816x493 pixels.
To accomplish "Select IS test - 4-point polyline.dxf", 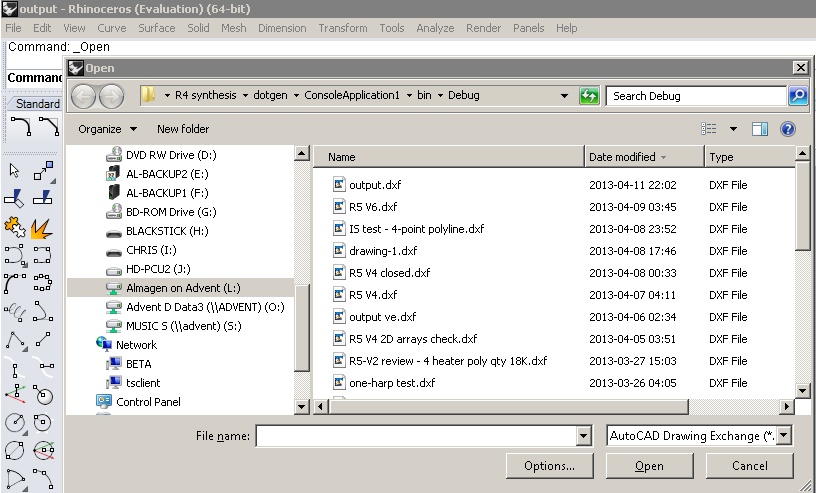I will (417, 229).
